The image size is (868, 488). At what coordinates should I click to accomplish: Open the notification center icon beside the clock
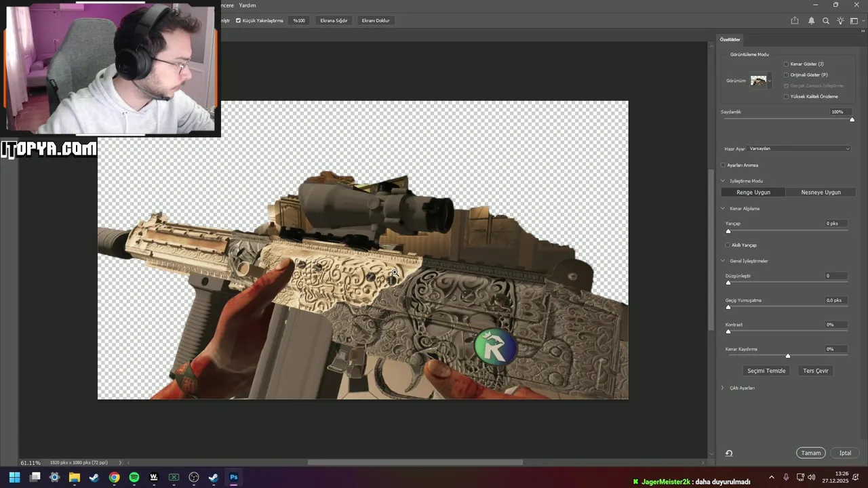pyautogui.click(x=857, y=477)
